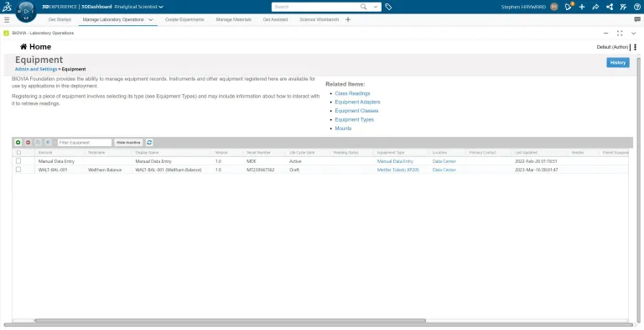Open the Equipment Classes link

pyautogui.click(x=356, y=111)
